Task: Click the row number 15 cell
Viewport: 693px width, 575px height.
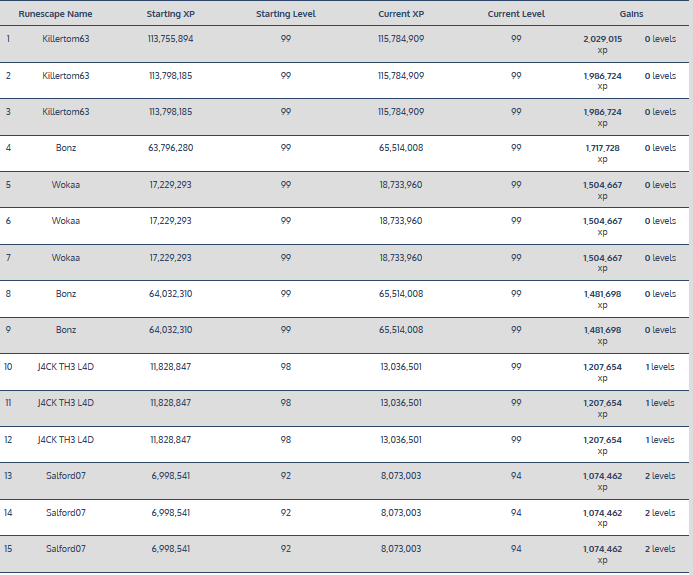Action: [x=9, y=549]
